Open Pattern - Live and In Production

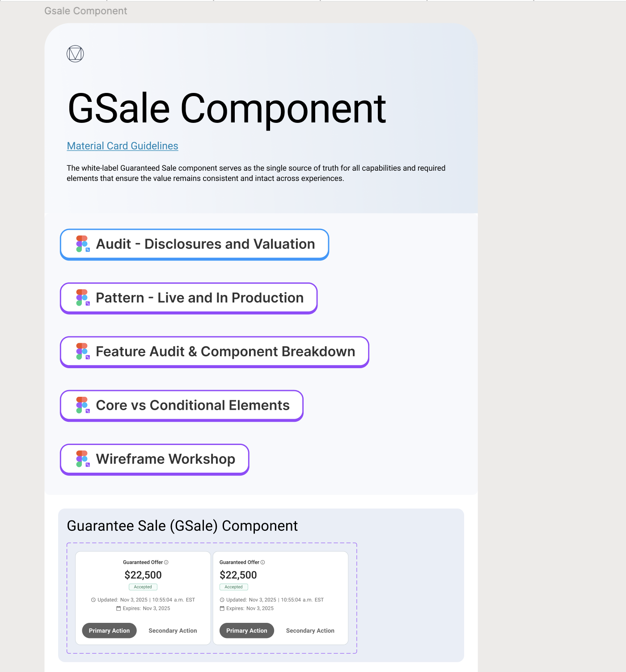pyautogui.click(x=199, y=298)
